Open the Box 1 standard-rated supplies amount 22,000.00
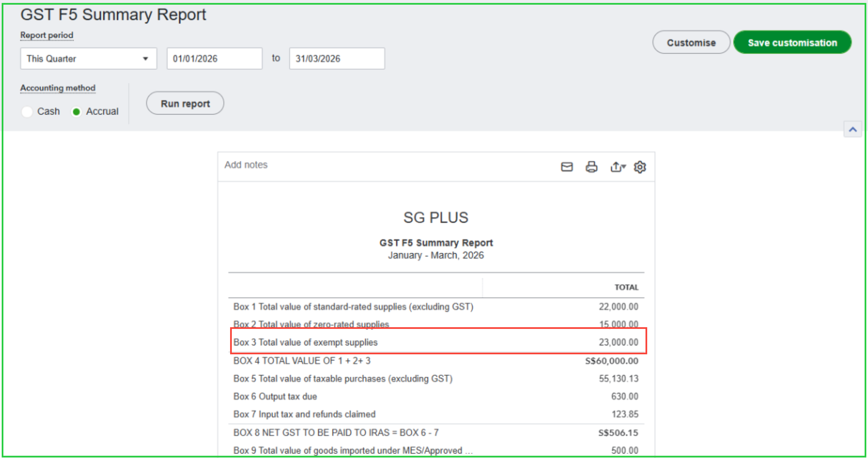 click(x=618, y=307)
